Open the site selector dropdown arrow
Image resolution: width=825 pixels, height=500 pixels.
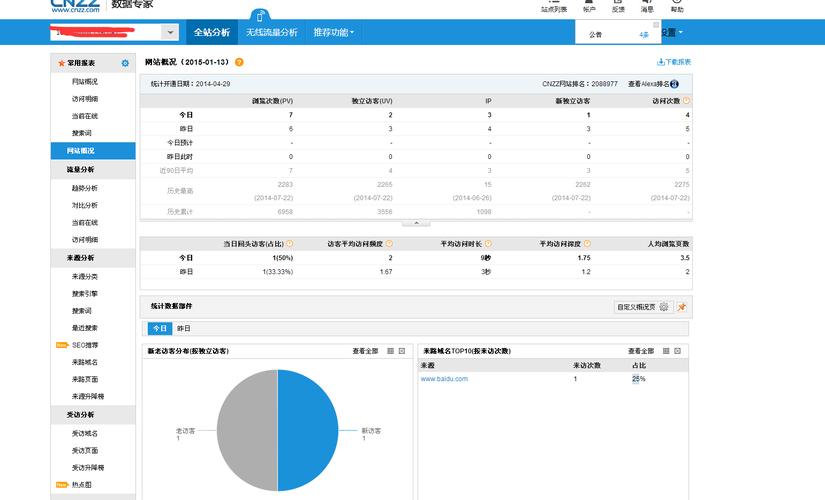coord(170,32)
